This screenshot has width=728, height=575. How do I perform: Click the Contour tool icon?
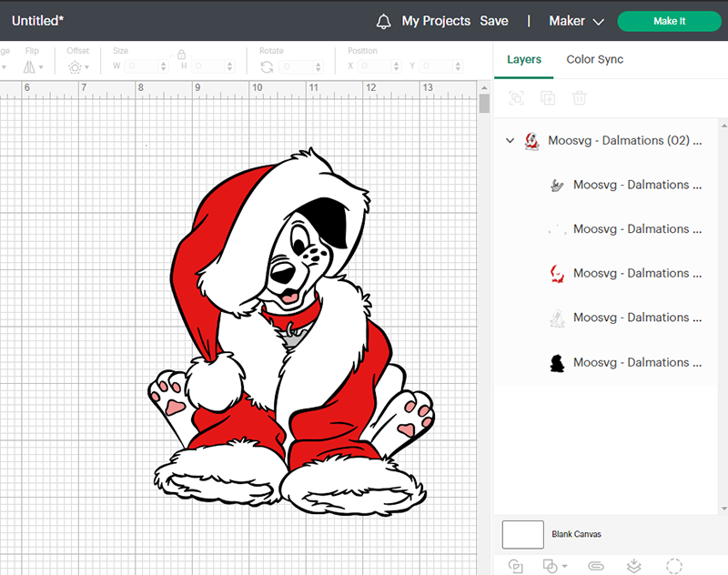[x=673, y=566]
